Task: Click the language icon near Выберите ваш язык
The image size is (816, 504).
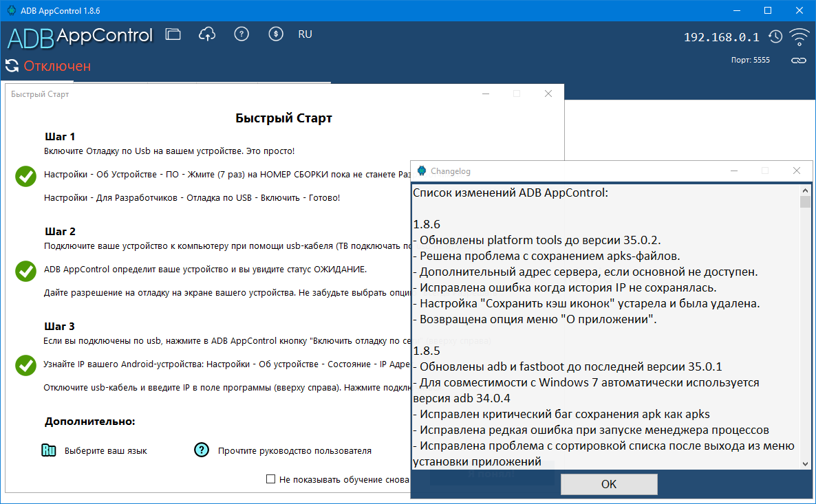Action: click(48, 451)
